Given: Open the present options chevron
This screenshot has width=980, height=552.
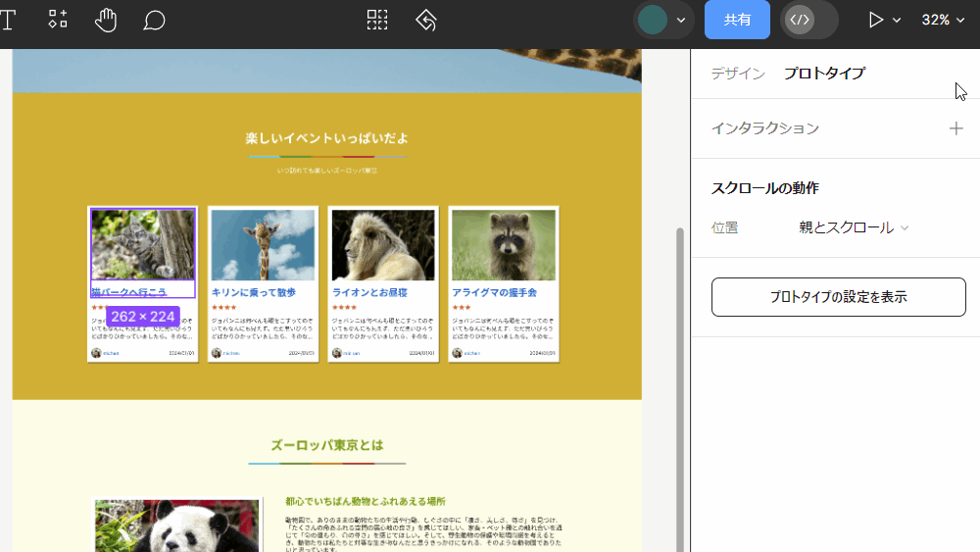Looking at the screenshot, I should (897, 20).
